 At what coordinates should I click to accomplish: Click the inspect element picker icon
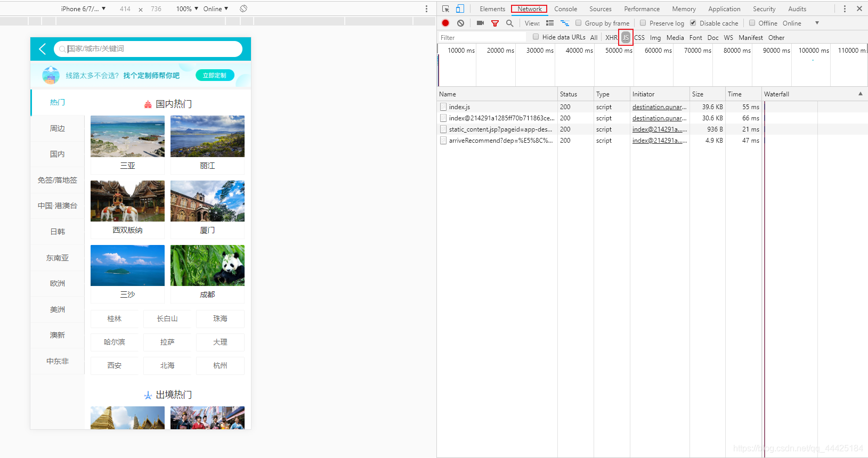tap(446, 9)
